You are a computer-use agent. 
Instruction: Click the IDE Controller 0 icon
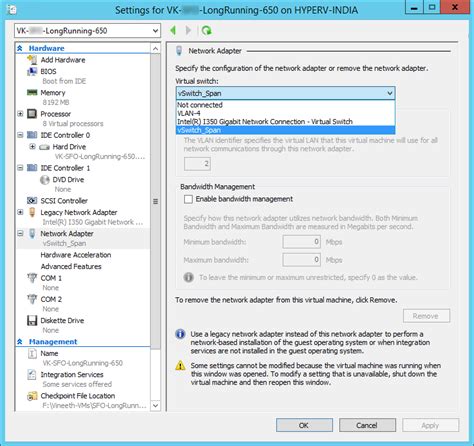[x=32, y=135]
